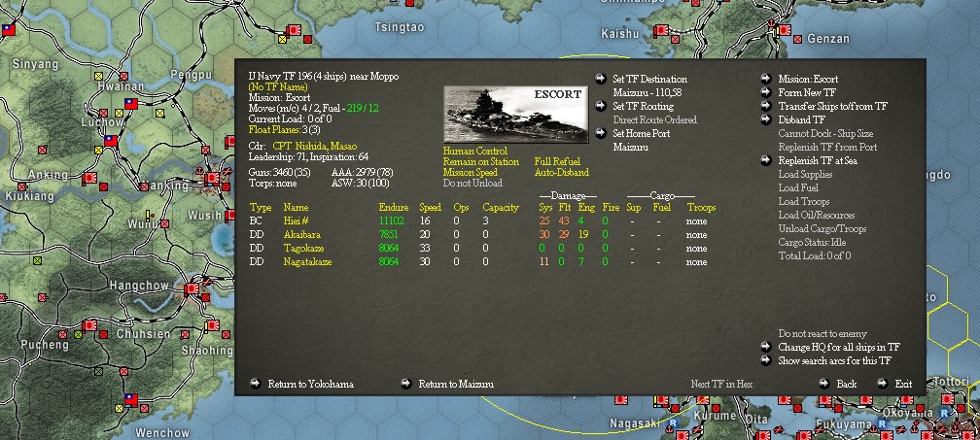The height and width of the screenshot is (440, 980).
Task: Click Show search arcs for this TF
Action: (834, 360)
